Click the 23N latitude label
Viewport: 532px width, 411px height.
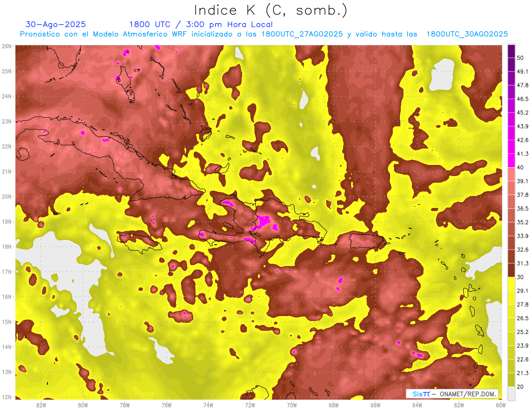point(7,121)
